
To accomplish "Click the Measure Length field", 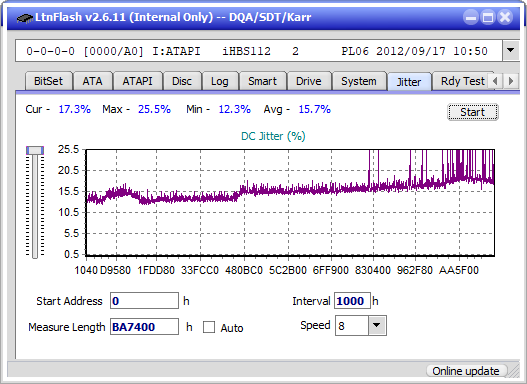I will (x=144, y=327).
